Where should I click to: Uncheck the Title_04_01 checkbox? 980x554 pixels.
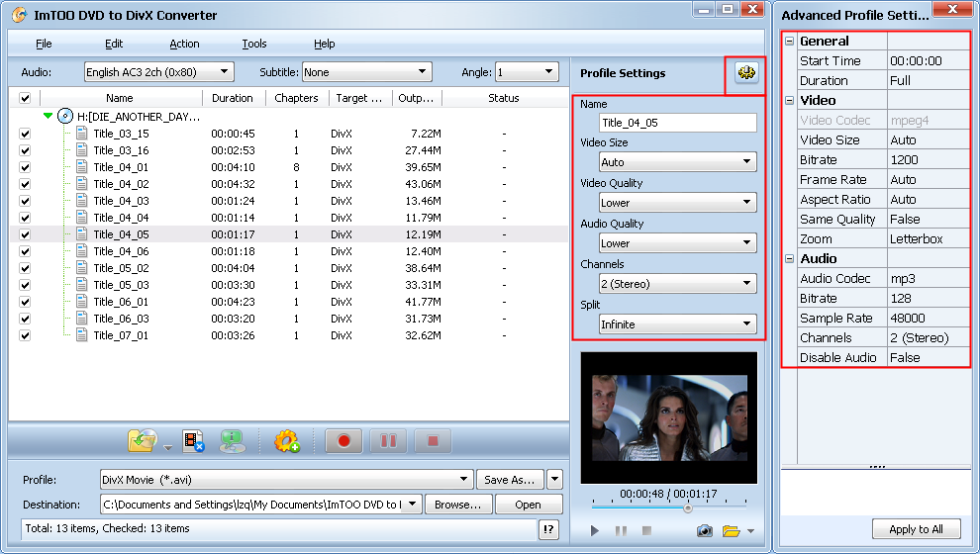click(x=25, y=167)
